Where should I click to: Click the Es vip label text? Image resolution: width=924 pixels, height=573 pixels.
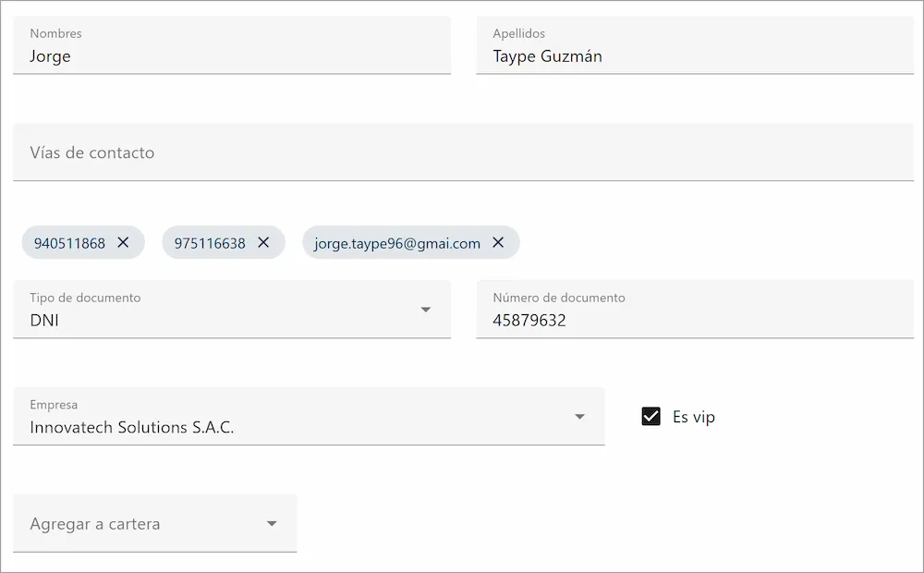694,418
